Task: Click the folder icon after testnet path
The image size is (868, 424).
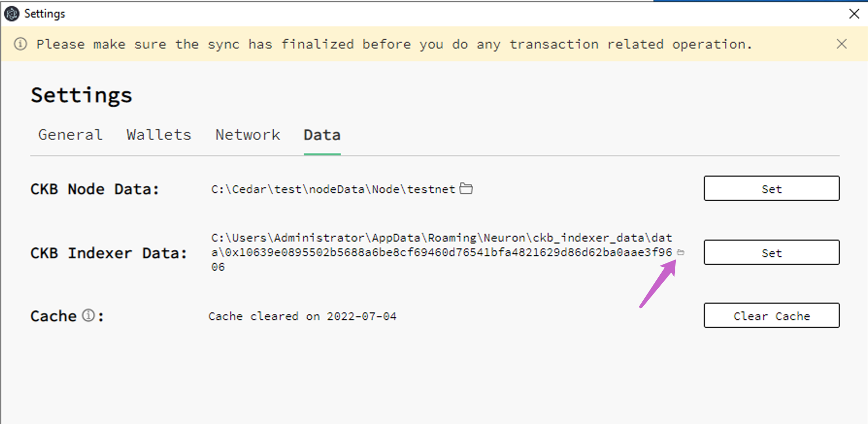Action: coord(467,189)
